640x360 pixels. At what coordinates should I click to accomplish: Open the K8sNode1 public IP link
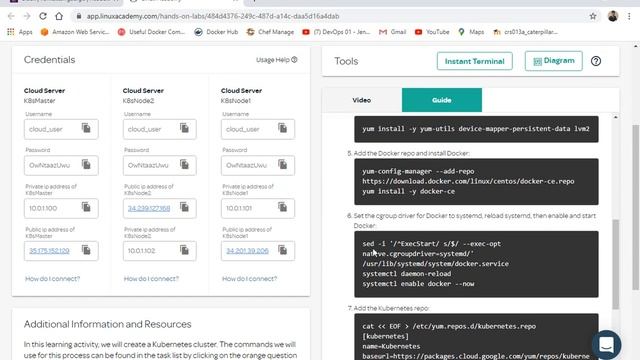247,251
